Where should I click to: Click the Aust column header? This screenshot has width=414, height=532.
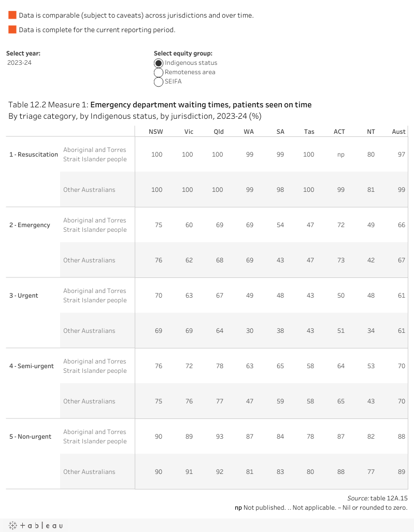[398, 132]
